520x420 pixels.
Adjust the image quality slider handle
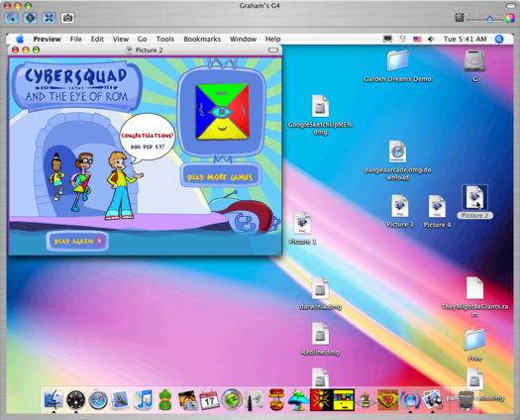[x=490, y=19]
